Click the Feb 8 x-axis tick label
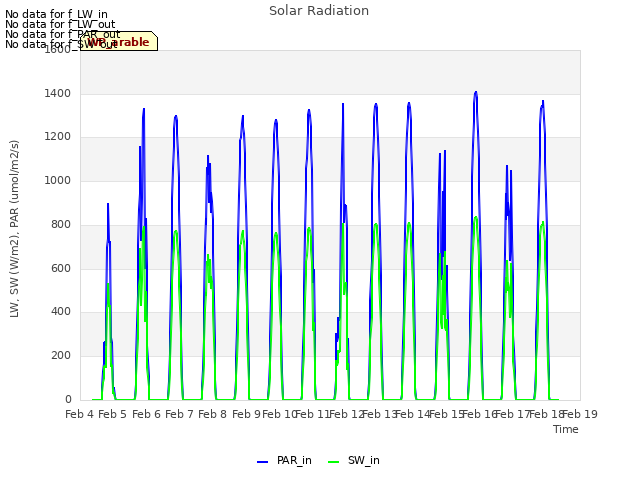The image size is (640, 480). [x=212, y=414]
